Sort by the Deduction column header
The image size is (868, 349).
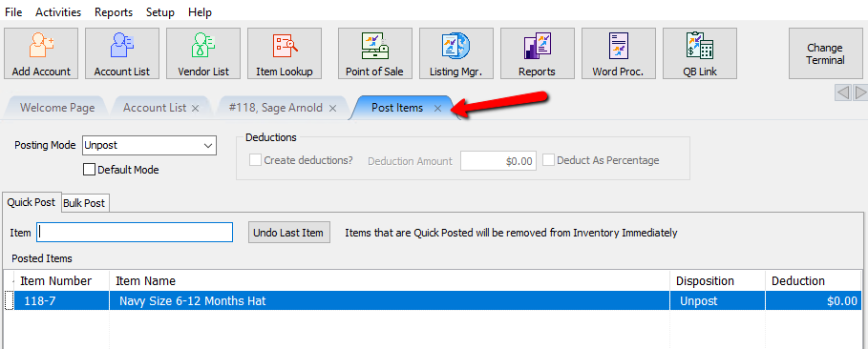[x=814, y=281]
